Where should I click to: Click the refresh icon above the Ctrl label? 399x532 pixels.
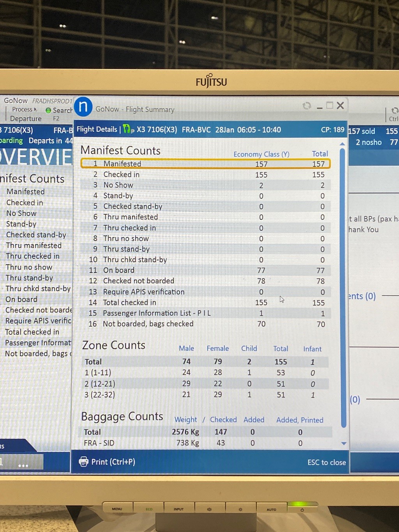394,111
